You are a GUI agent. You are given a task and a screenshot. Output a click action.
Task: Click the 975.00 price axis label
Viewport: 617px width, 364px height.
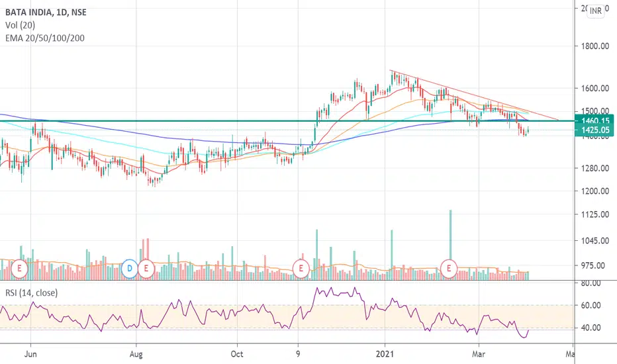593,265
